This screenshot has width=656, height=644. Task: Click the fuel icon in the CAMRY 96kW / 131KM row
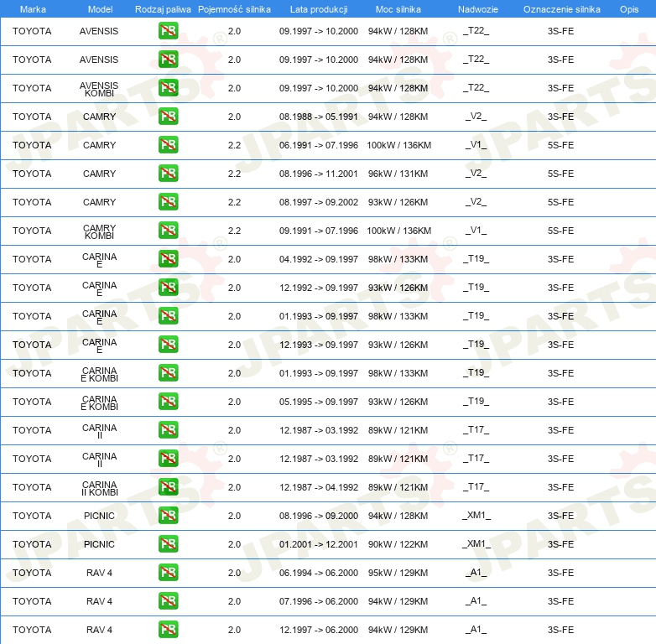coord(168,173)
